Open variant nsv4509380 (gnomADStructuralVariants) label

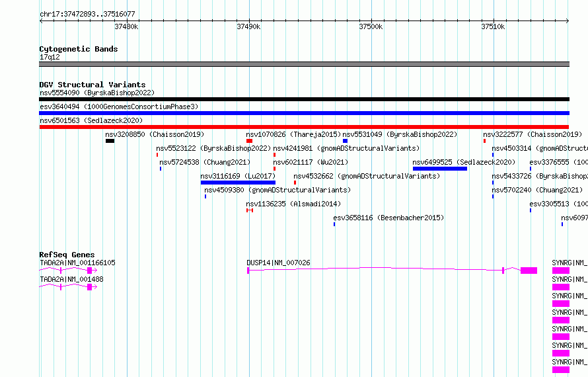[277, 190]
